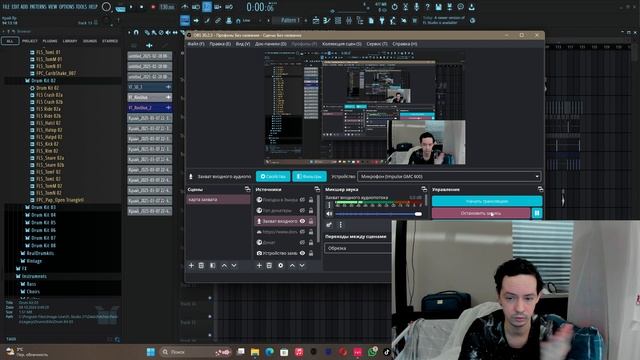Click Начать трансляцию start streaming button
This screenshot has width=640, height=360.
coord(487,201)
